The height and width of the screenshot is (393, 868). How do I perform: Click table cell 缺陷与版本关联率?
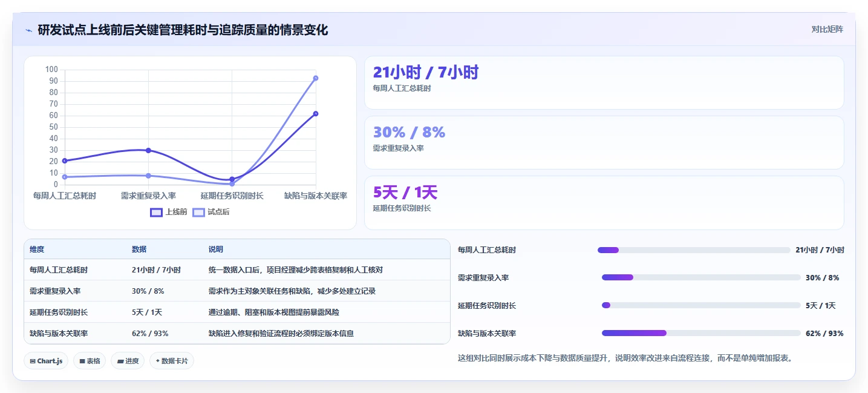(x=59, y=334)
